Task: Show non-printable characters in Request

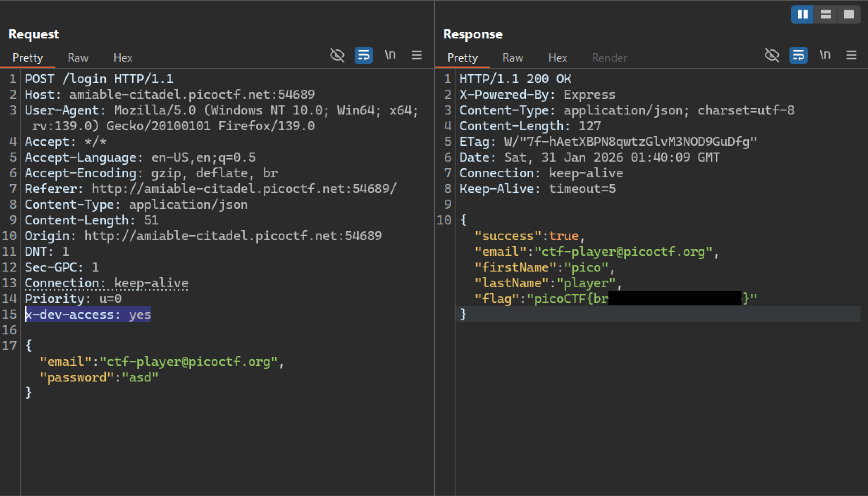Action: coord(390,55)
